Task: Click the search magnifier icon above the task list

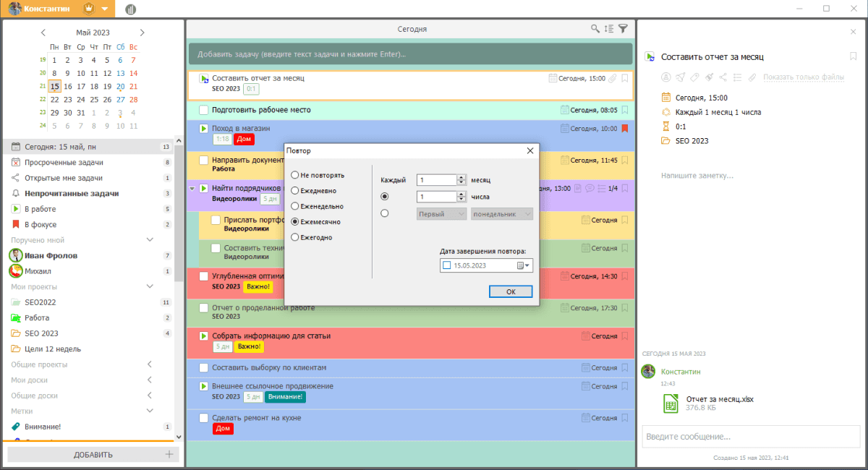Action: pyautogui.click(x=595, y=29)
